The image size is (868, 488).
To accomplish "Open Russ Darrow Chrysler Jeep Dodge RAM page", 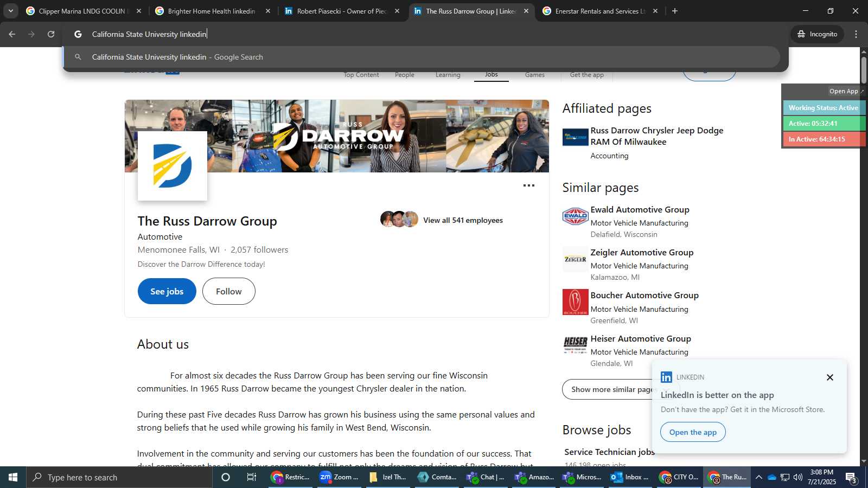I will click(x=657, y=136).
